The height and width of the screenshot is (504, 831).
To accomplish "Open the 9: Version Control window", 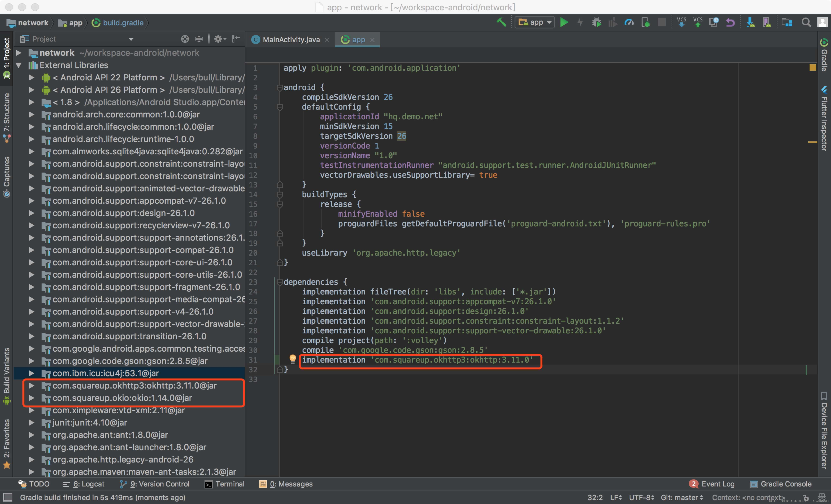I will (x=155, y=484).
